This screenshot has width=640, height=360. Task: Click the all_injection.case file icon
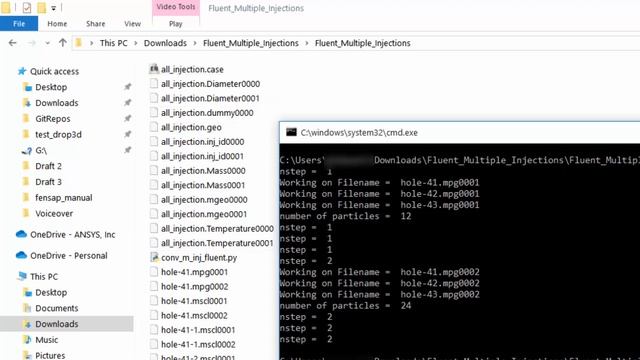154,69
